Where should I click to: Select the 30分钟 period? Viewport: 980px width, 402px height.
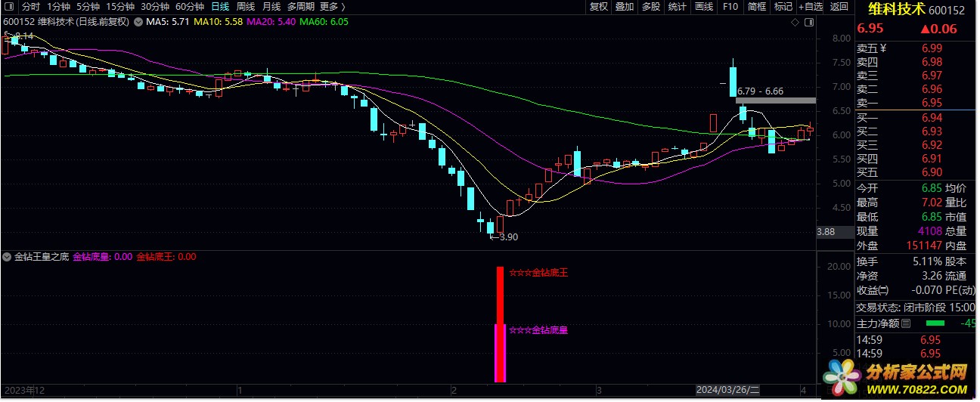tap(155, 7)
